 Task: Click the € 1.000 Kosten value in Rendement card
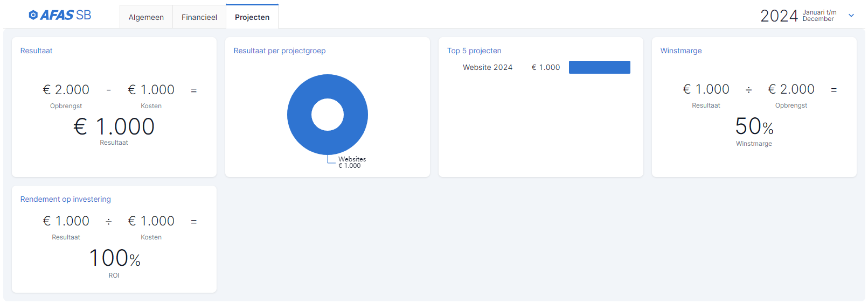(151, 221)
